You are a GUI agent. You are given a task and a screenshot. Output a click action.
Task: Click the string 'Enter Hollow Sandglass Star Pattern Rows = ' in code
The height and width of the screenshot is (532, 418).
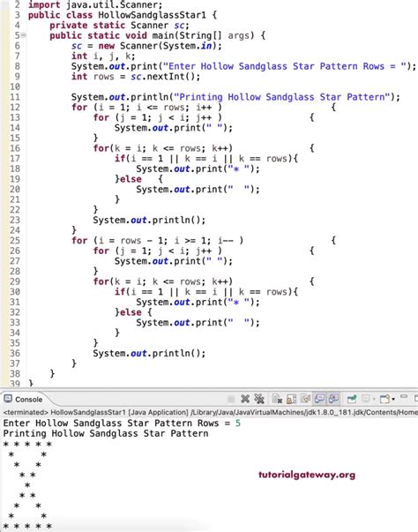point(285,66)
